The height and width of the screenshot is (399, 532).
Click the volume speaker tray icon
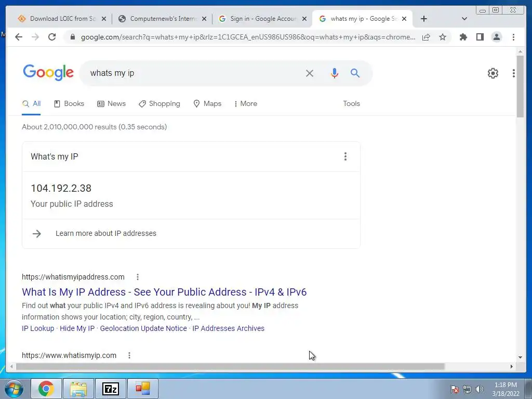[480, 389]
